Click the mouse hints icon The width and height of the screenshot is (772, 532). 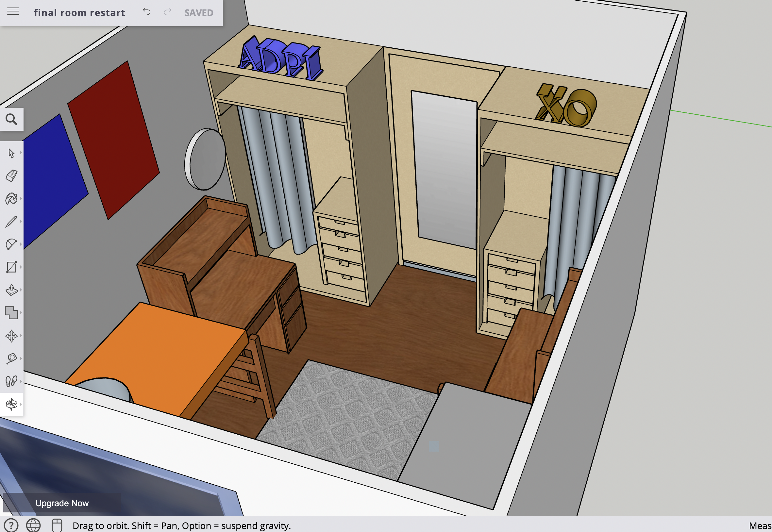click(57, 525)
